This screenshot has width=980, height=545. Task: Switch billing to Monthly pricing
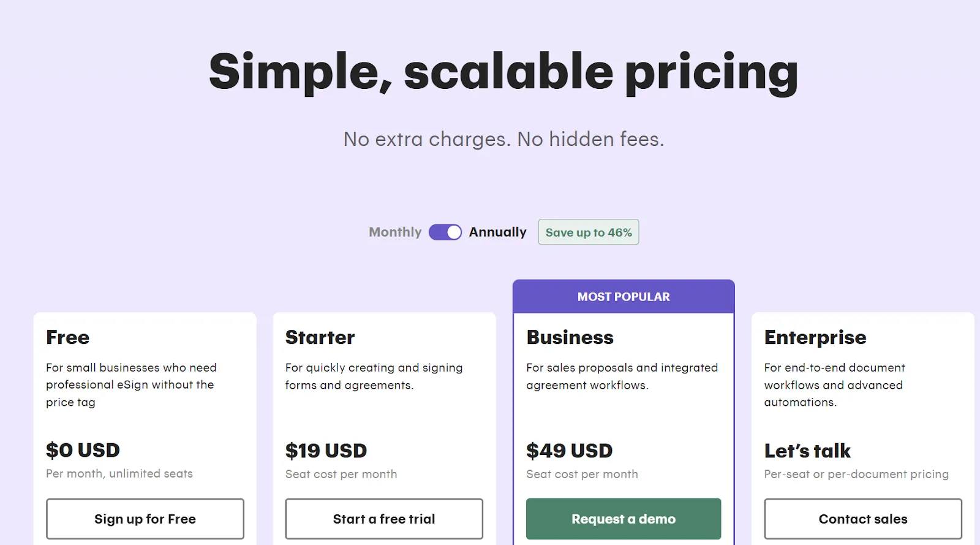[394, 232]
